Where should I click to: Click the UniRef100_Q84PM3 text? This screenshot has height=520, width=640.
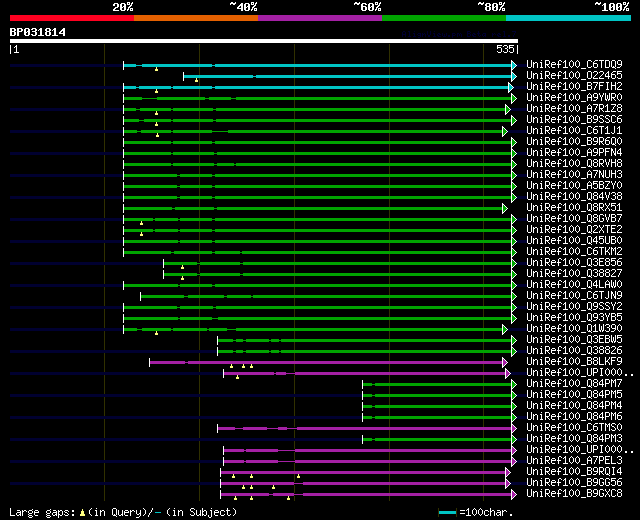[574, 439]
